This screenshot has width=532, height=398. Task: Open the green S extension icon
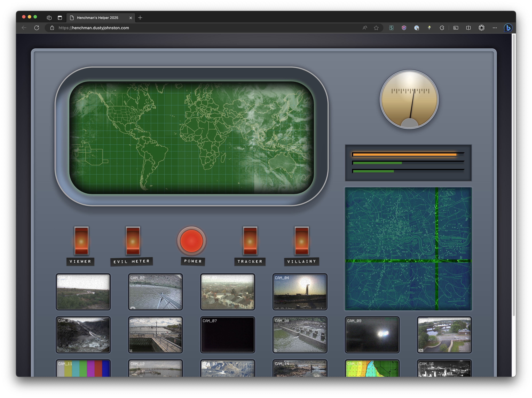point(392,28)
